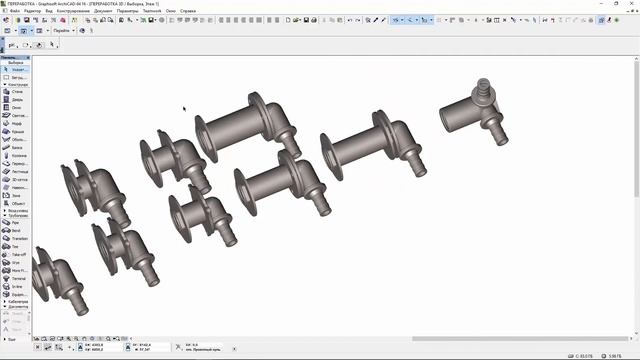
Task: Select the Shell (Оболочка) tool
Action: 15,140
